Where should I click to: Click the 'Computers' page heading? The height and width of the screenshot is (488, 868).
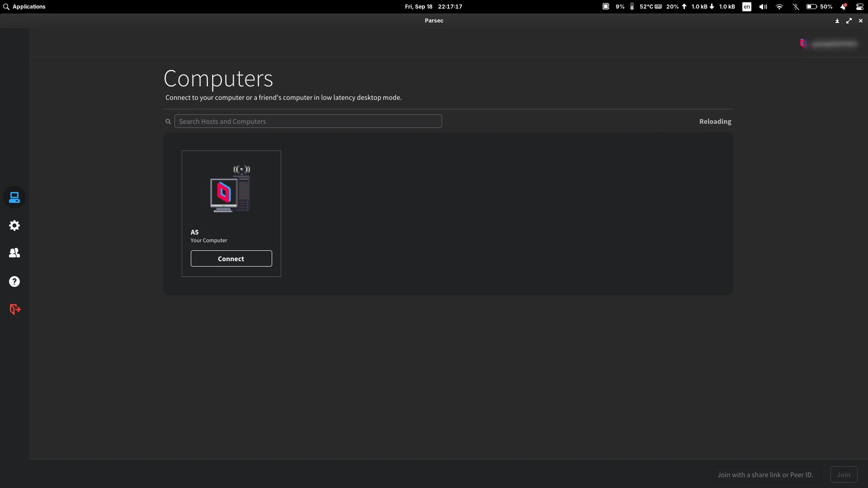(218, 79)
